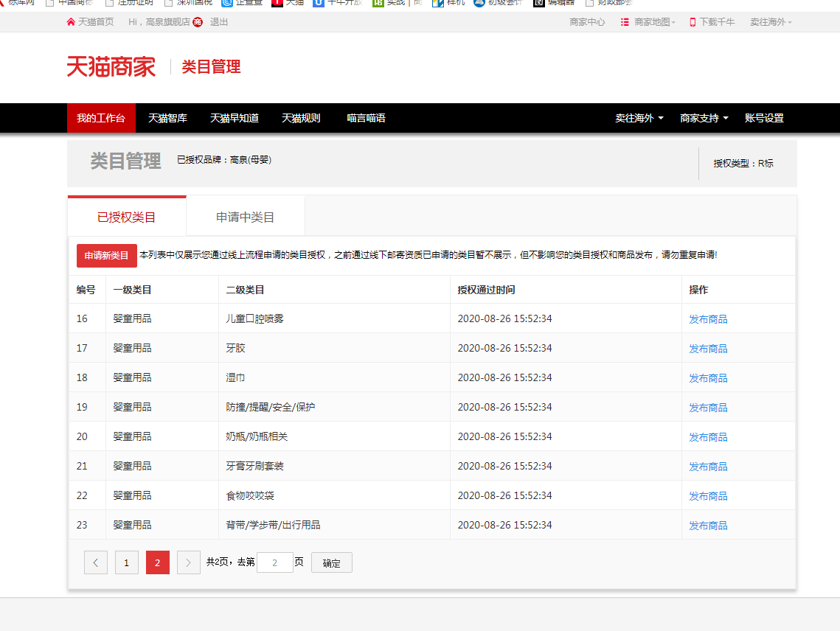The width and height of the screenshot is (840, 631).
Task: Click the 天猫首页 home icon
Action: point(71,22)
